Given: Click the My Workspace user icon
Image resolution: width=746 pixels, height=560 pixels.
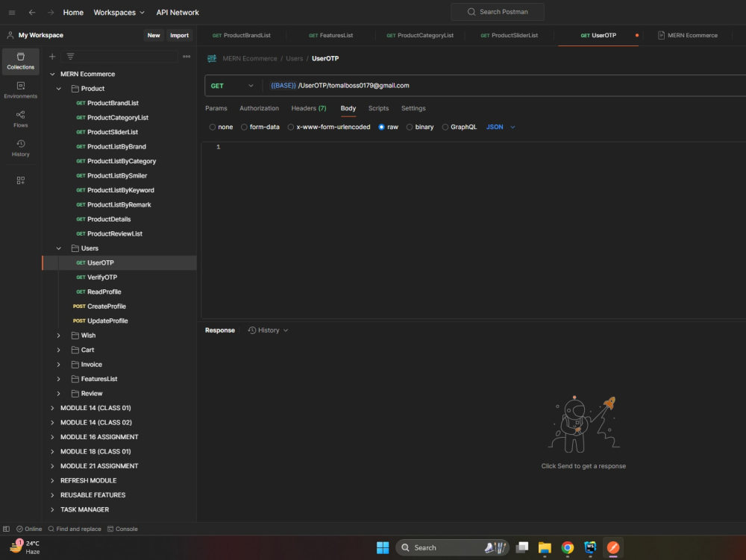Looking at the screenshot, I should (x=10, y=35).
